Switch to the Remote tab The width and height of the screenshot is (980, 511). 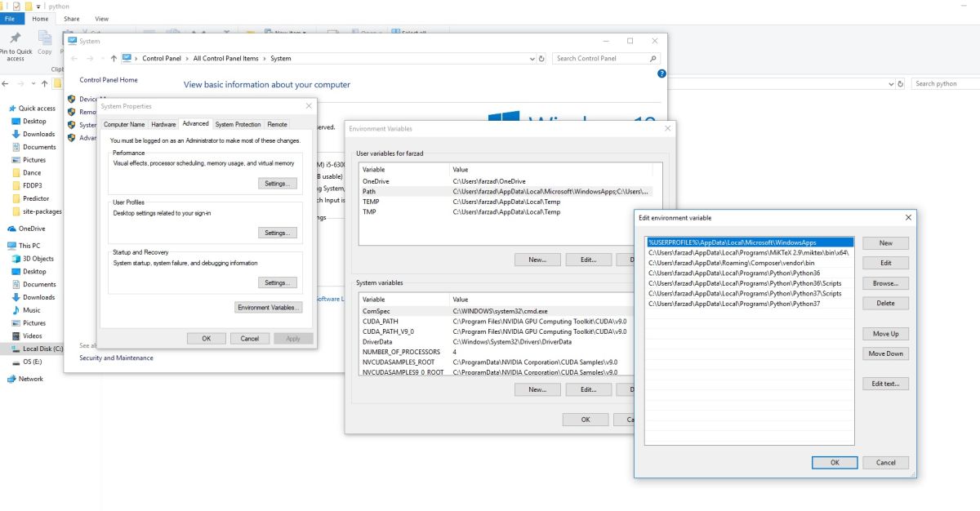(277, 124)
